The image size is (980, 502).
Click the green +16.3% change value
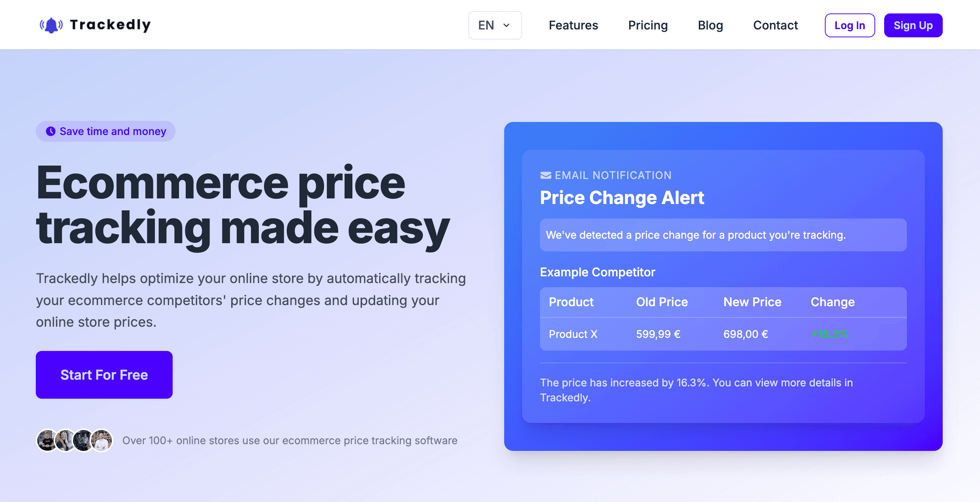(x=829, y=334)
